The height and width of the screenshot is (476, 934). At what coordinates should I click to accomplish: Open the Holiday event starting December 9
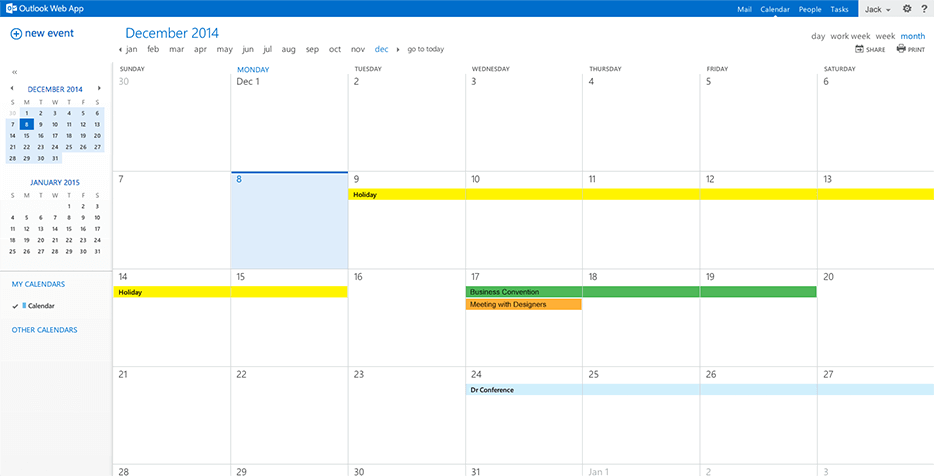(641, 194)
